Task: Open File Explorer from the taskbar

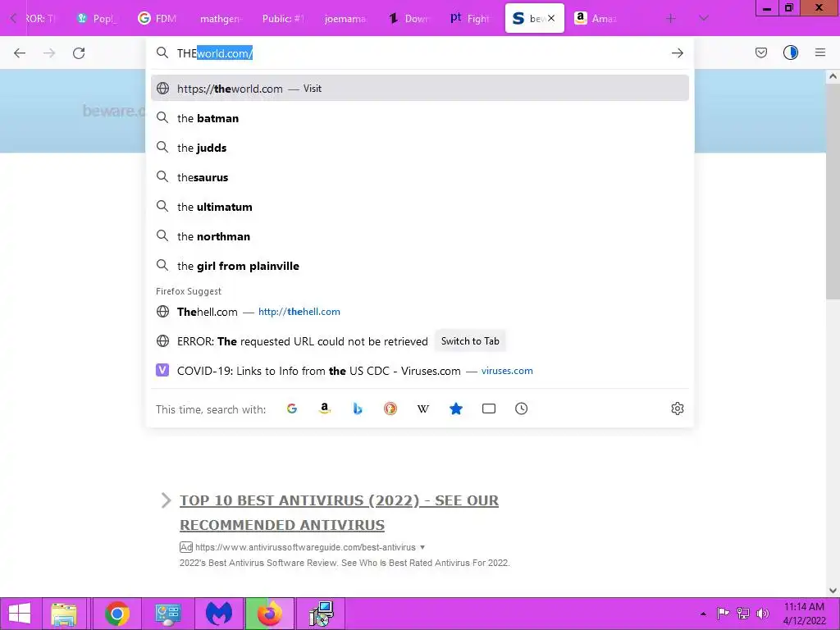Action: pyautogui.click(x=64, y=614)
